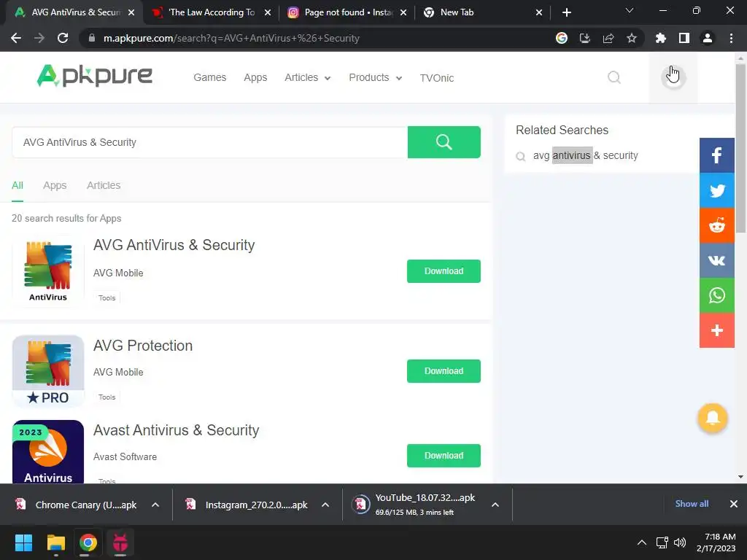Share on Facebook
The width and height of the screenshot is (747, 560).
716,155
